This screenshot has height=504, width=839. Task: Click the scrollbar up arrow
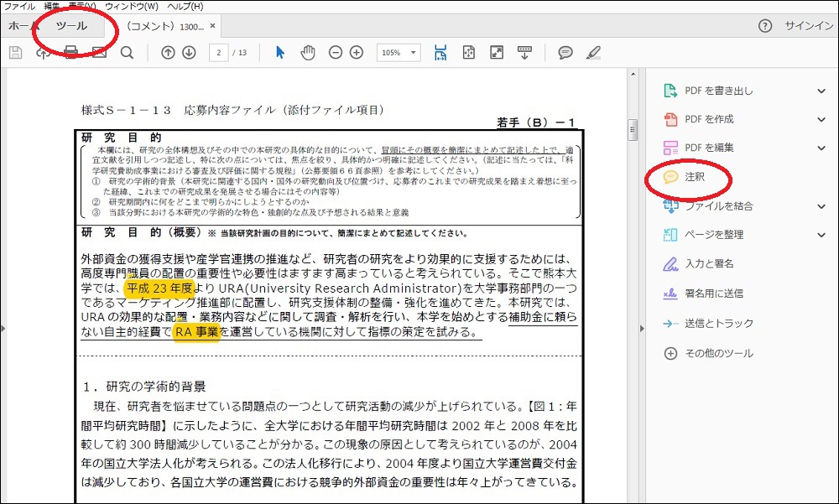pyautogui.click(x=633, y=75)
